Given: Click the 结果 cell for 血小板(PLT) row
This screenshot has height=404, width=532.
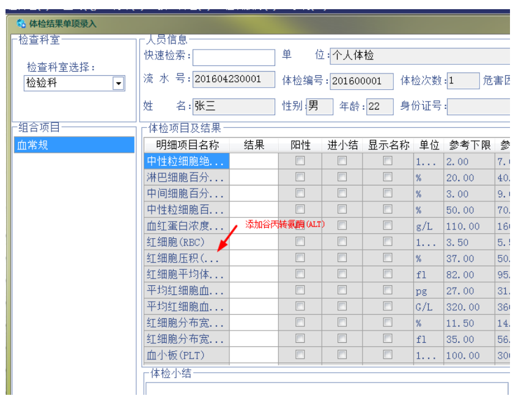Looking at the screenshot, I should pos(254,355).
